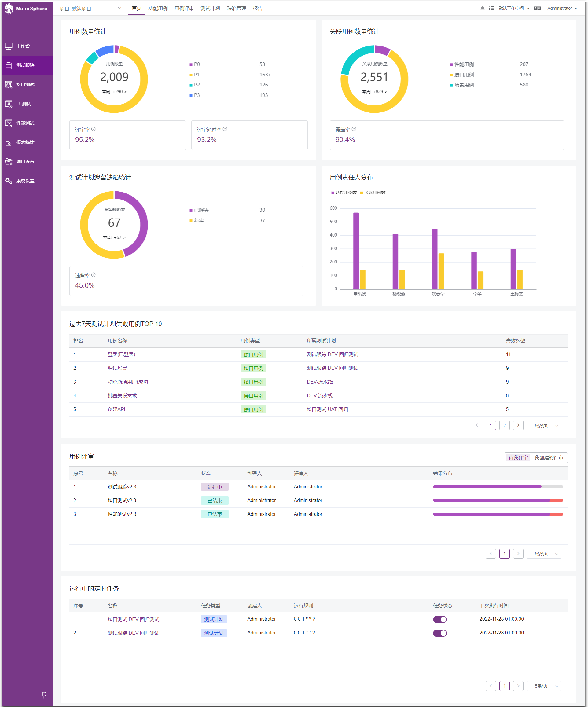Click result progress bar for 测试跟踪v2.3
Viewport: 588px width, 709px height.
coord(498,487)
